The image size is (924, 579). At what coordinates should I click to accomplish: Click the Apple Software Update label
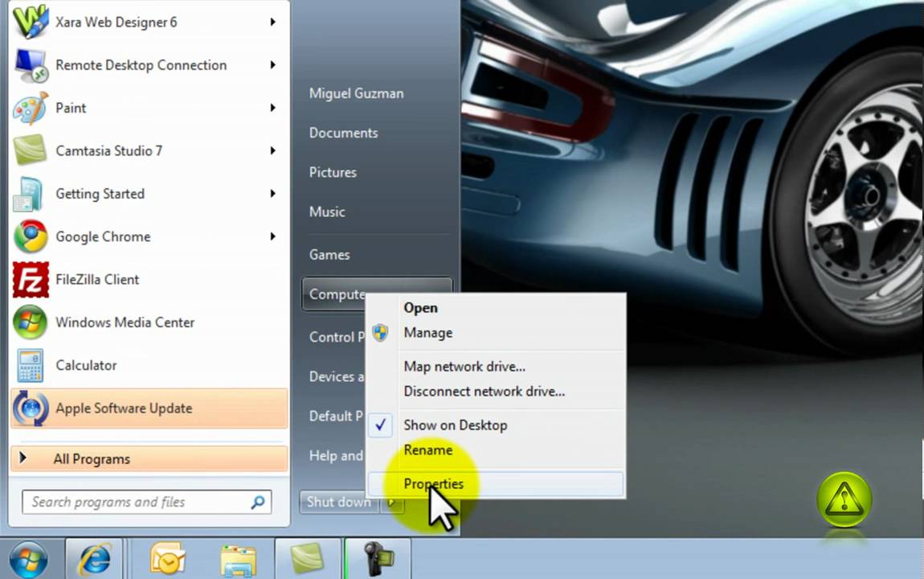(x=124, y=409)
